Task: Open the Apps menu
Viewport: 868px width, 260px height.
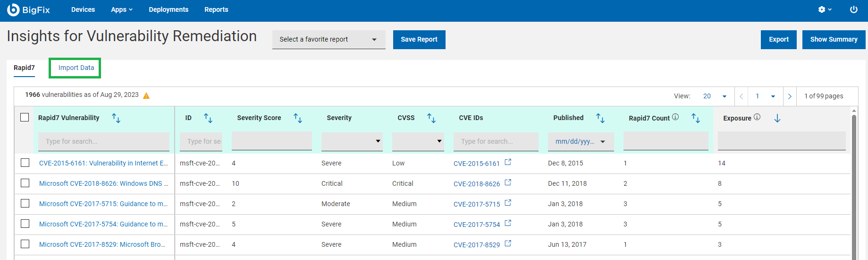Action: tap(121, 9)
